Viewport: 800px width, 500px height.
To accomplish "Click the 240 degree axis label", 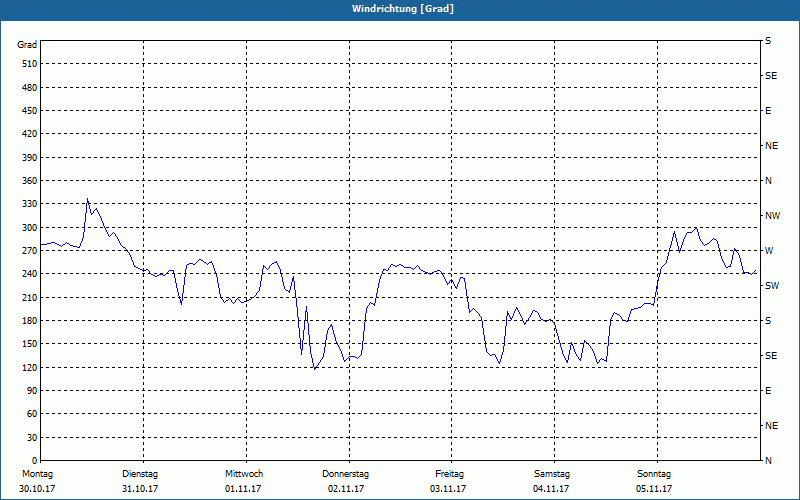I will coord(30,274).
